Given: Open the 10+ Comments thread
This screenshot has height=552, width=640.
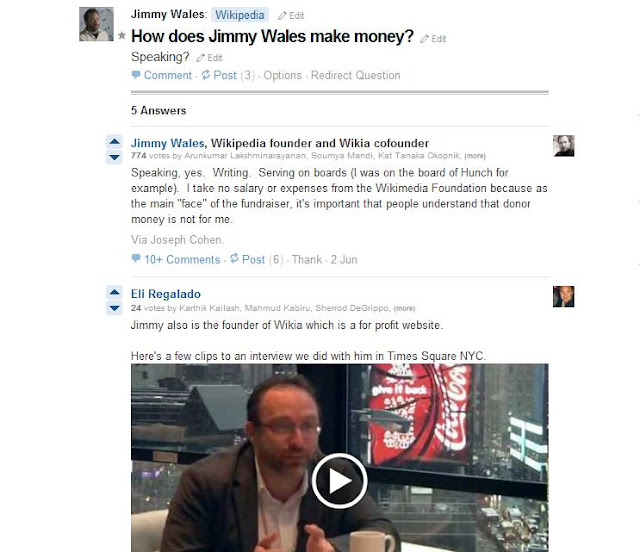Looking at the screenshot, I should pos(176,260).
